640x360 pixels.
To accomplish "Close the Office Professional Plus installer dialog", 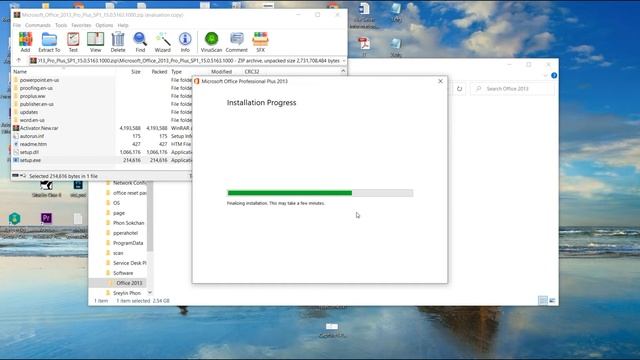I will 440,81.
